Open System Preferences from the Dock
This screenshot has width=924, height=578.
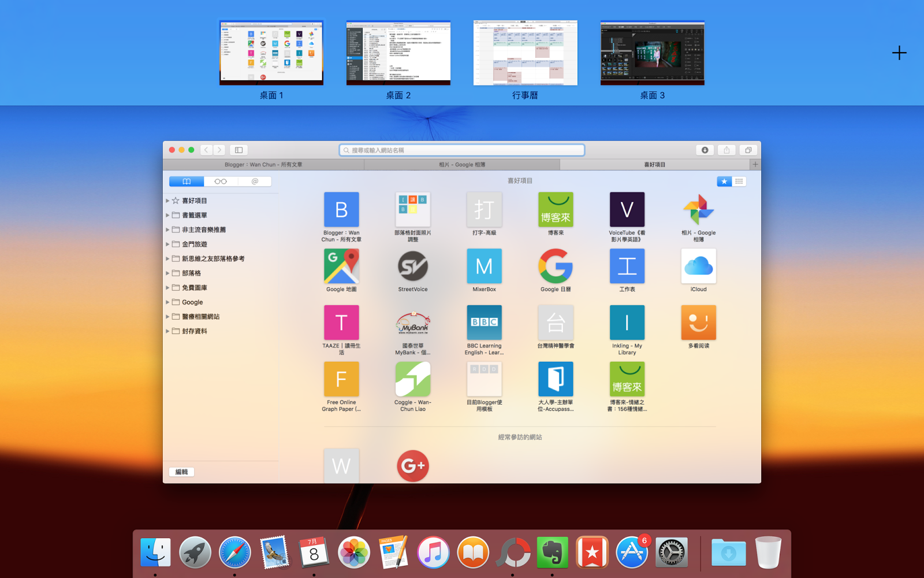pyautogui.click(x=672, y=552)
